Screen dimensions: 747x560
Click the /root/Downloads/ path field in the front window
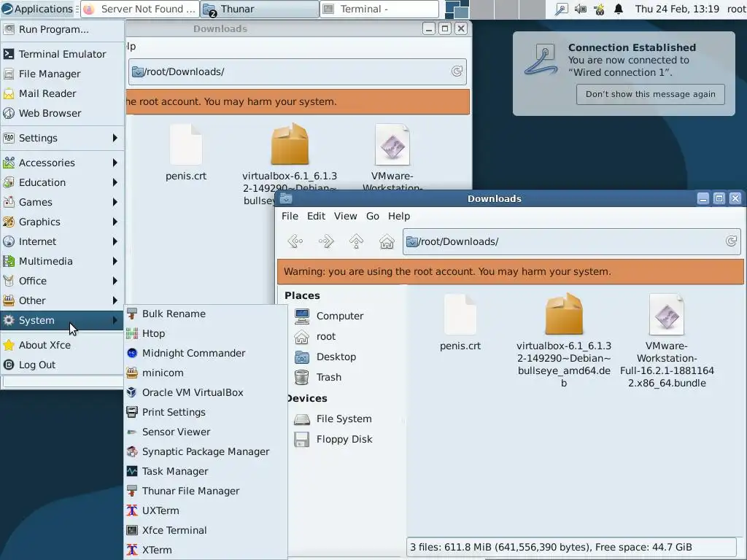point(571,241)
